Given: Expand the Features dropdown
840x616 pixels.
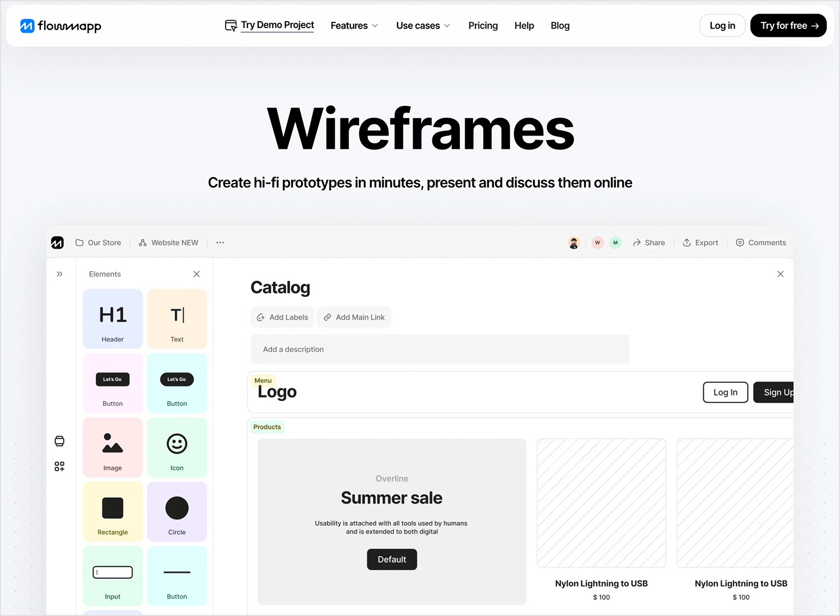Looking at the screenshot, I should (354, 26).
